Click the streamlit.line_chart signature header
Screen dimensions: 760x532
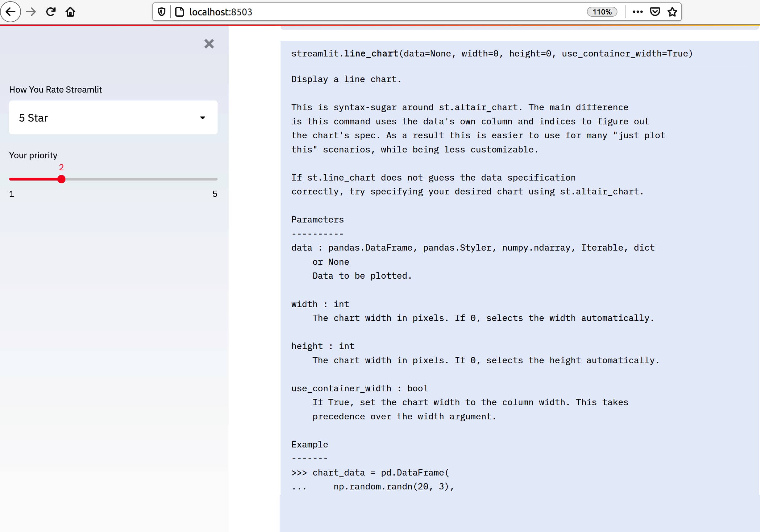coord(492,54)
